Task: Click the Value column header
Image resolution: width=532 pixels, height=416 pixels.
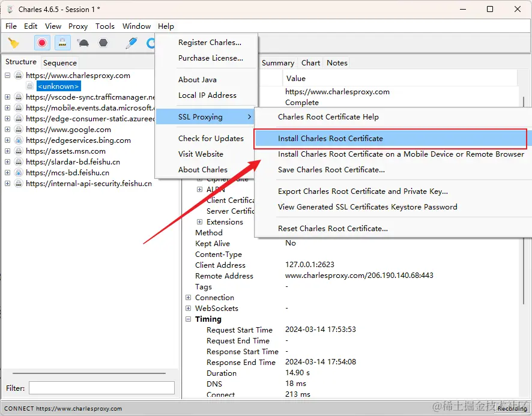Action: click(400, 79)
